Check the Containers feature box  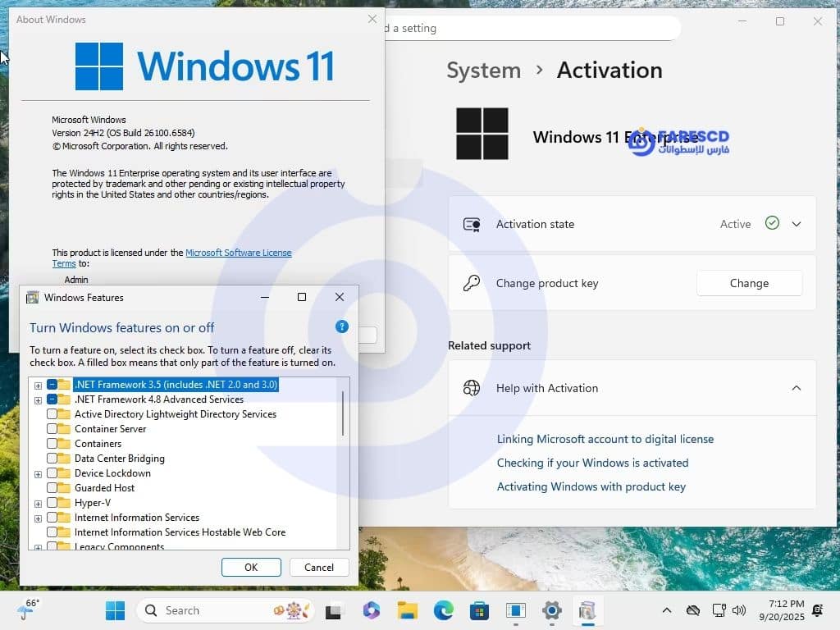[52, 444]
